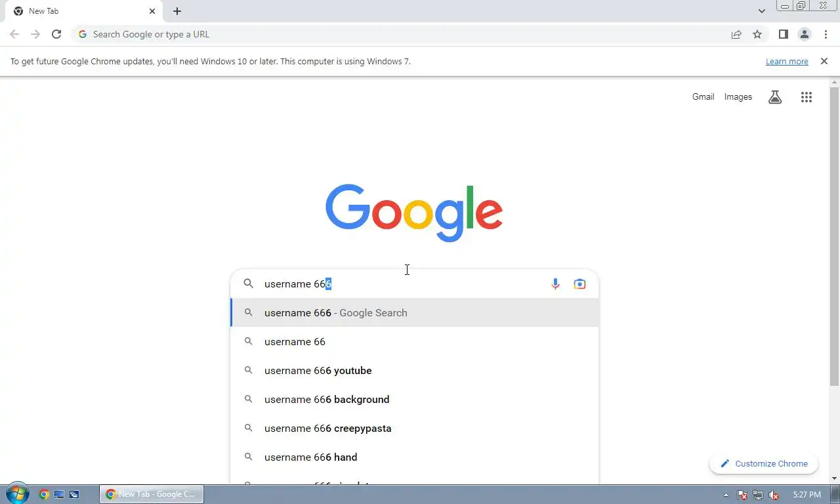Image resolution: width=840 pixels, height=504 pixels.
Task: Click the 5:27 PM clock
Action: click(807, 494)
